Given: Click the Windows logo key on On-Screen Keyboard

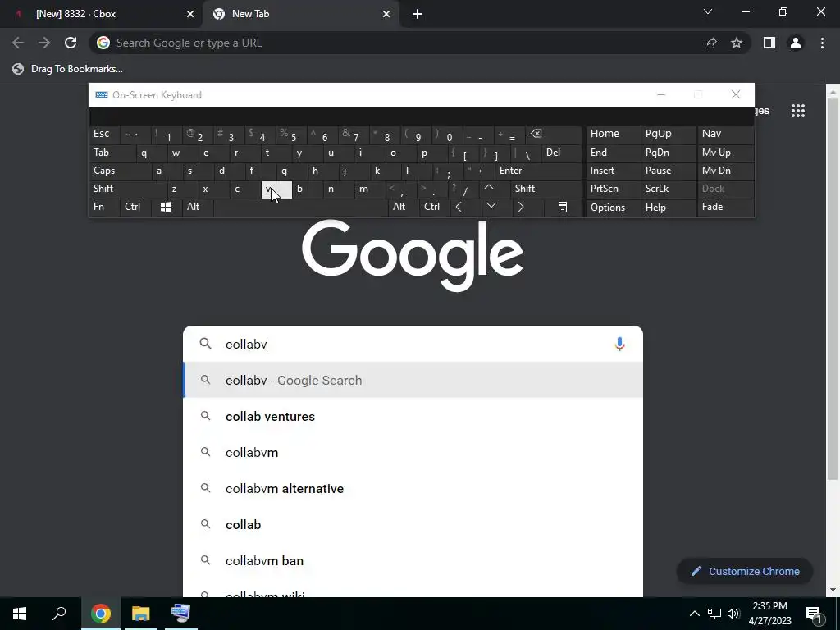Looking at the screenshot, I should tap(166, 208).
